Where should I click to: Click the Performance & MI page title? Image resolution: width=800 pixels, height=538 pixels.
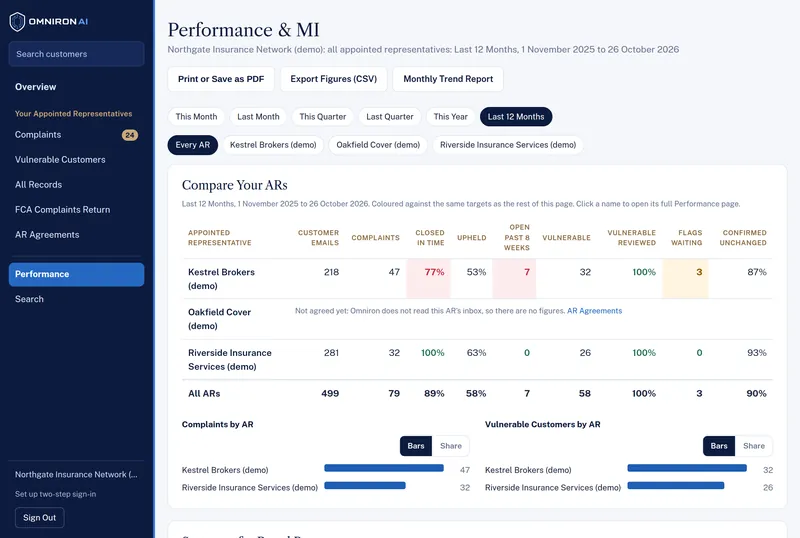(x=243, y=30)
